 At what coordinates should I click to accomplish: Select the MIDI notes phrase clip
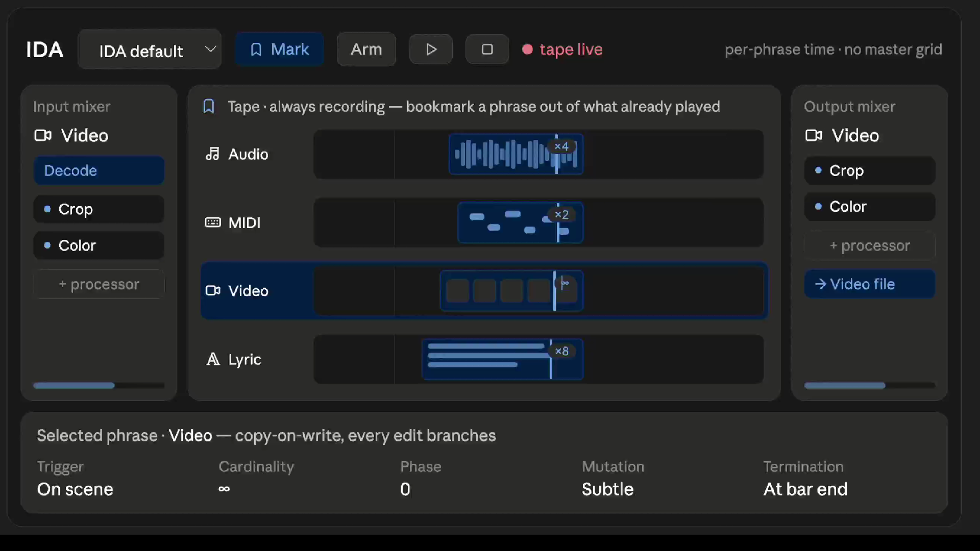pos(520,222)
